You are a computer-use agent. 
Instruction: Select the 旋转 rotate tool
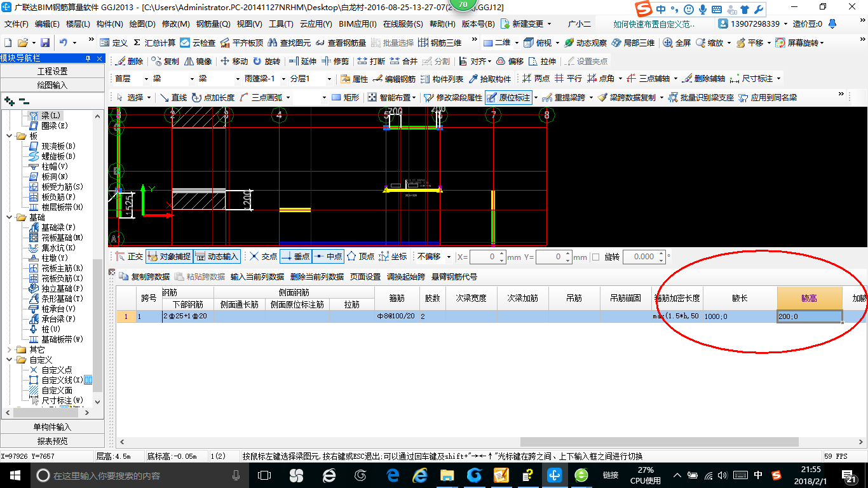coord(267,61)
